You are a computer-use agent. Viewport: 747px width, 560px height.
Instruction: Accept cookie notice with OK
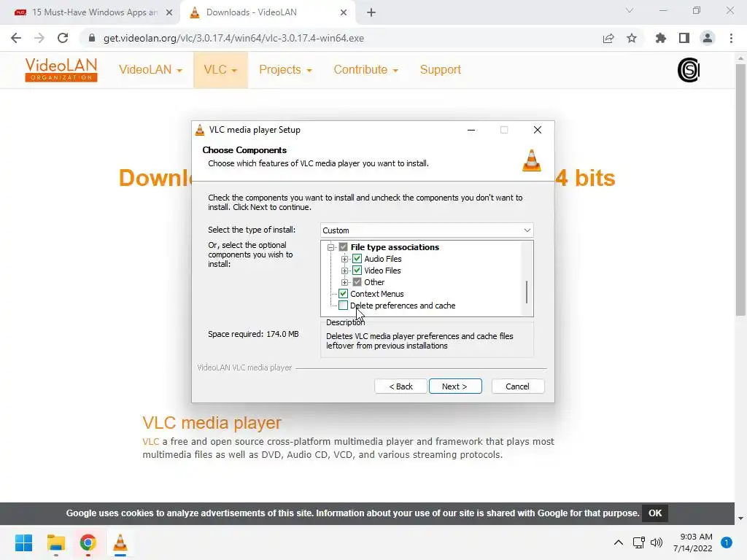[x=655, y=513]
